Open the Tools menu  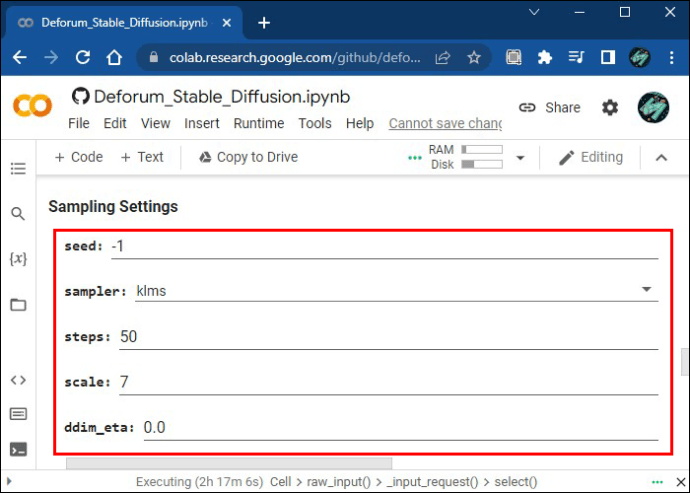point(315,123)
